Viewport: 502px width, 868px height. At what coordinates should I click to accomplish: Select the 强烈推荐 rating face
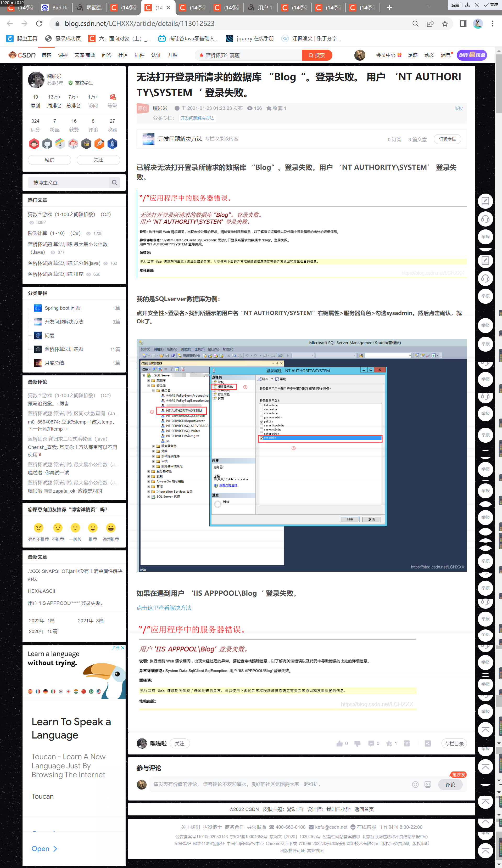pos(111,528)
